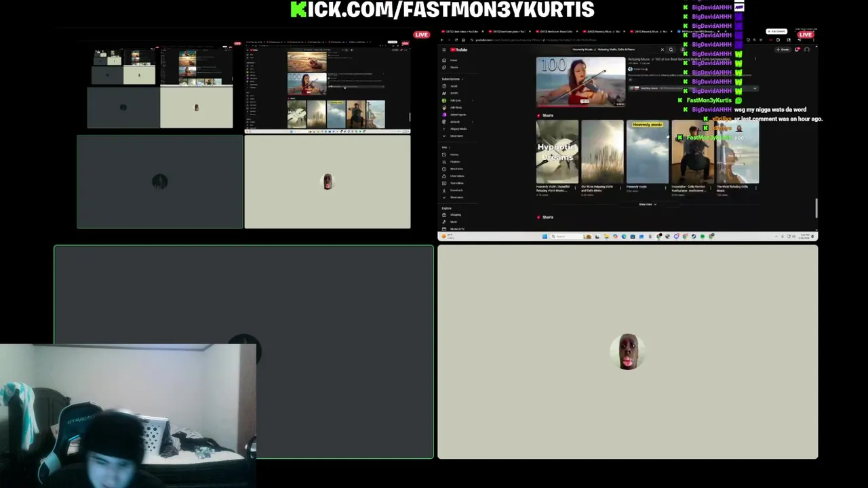Screen dimensions: 868x488
Task: Click the YouTube page vertical scrollbar
Action: coord(816,208)
